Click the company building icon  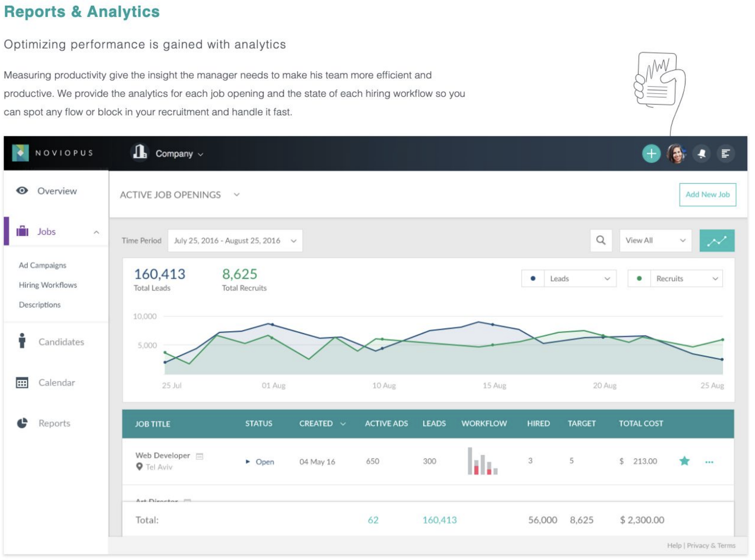tap(140, 152)
